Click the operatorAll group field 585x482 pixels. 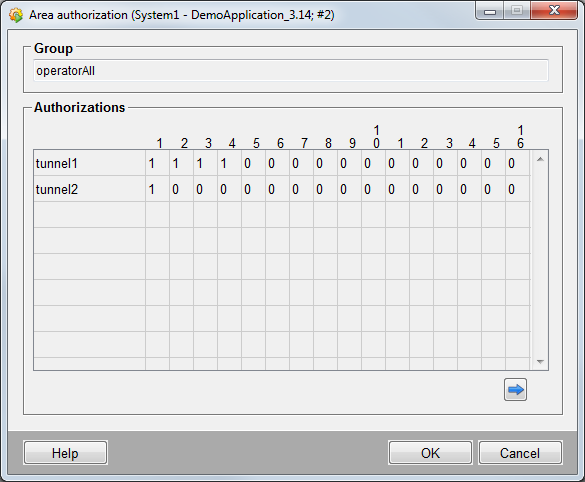(x=291, y=70)
